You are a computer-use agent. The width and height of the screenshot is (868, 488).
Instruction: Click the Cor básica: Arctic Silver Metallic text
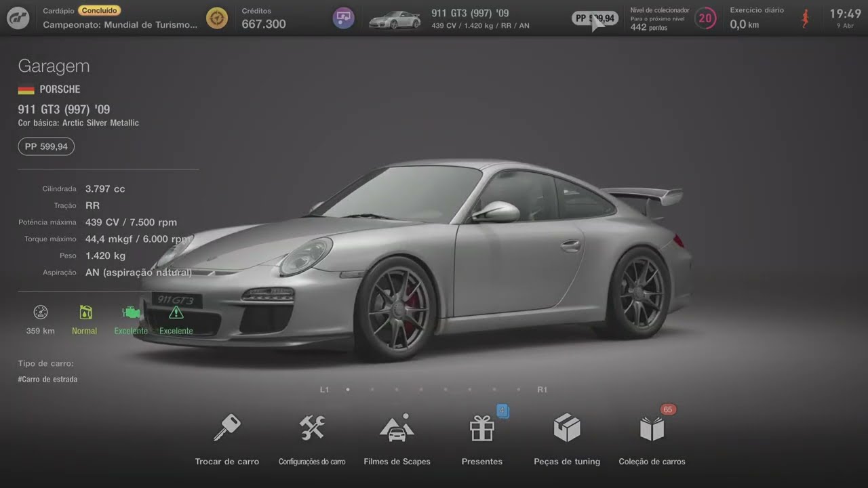coord(79,123)
